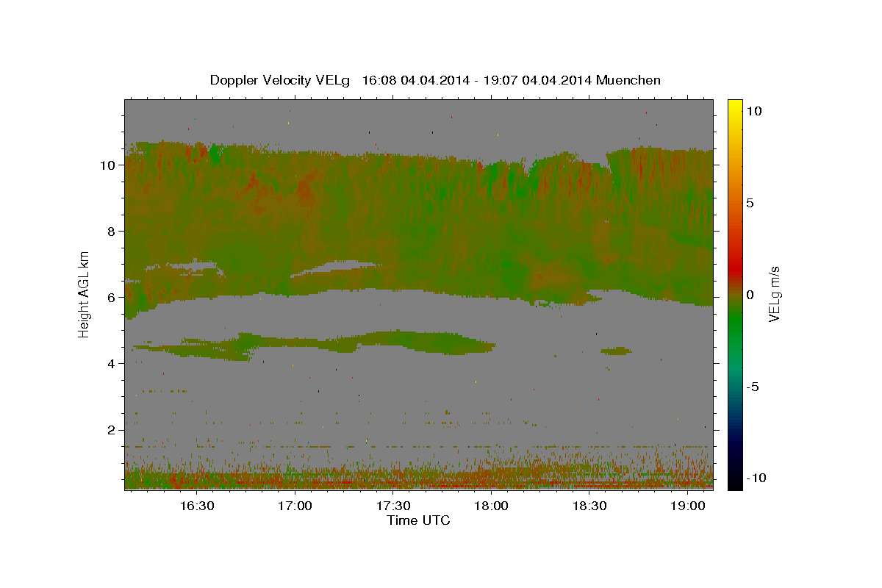Click the 'Time UTC' axis label
882x588 pixels.
pos(418,520)
